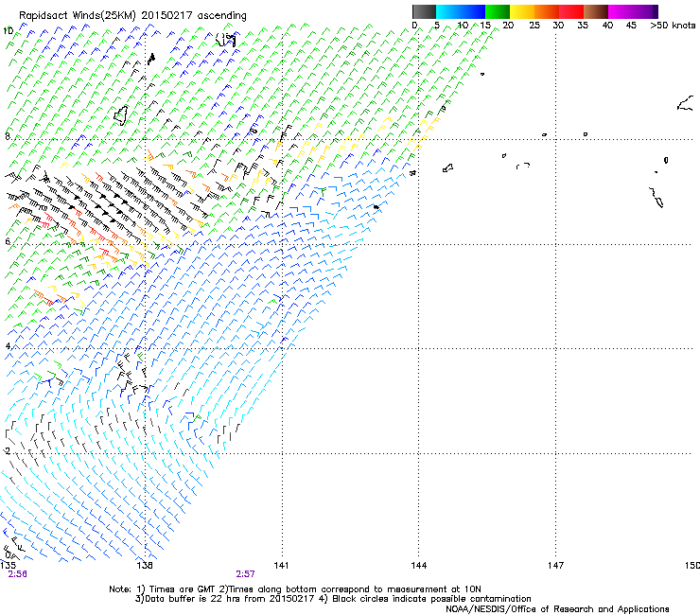700x615 pixels.
Task: Click the latitude label '6'
Action: (8, 241)
